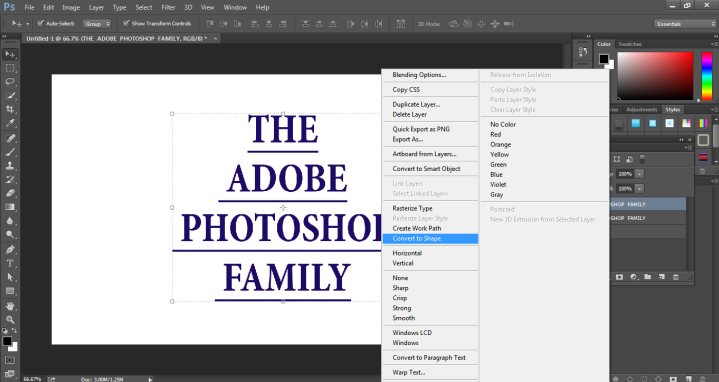Click the Auto-Align Layers icon in options bar

click(401, 24)
